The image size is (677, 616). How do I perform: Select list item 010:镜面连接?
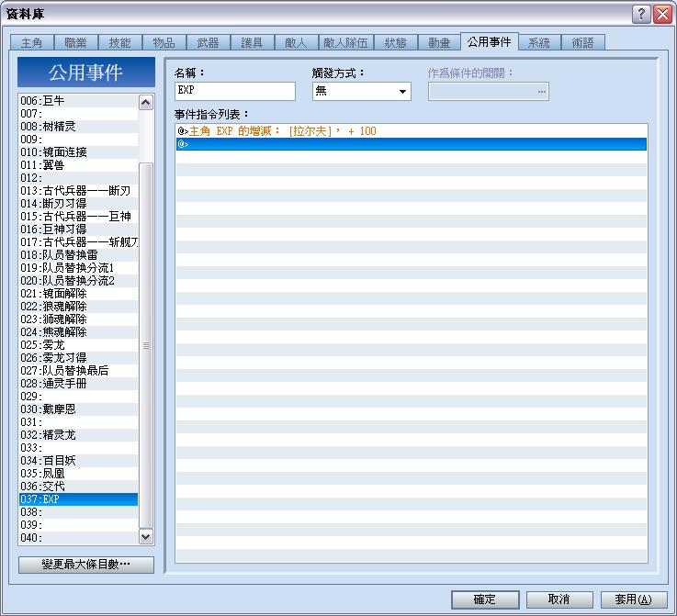(x=79, y=151)
